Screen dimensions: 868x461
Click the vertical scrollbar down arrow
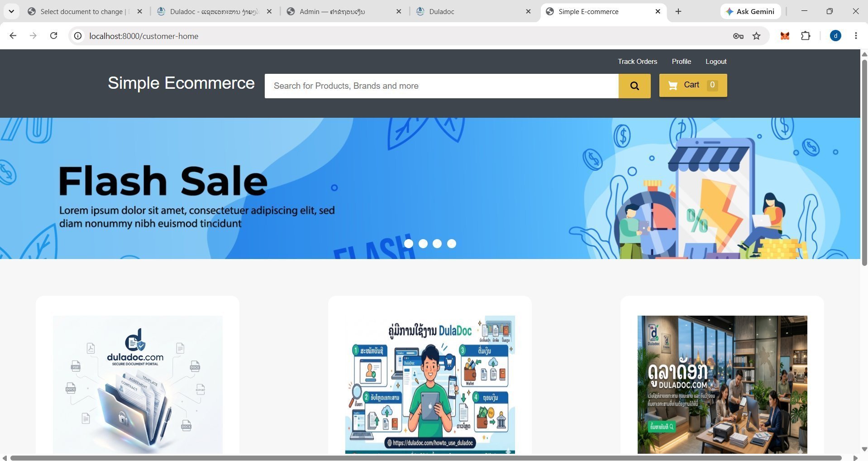pyautogui.click(x=864, y=449)
